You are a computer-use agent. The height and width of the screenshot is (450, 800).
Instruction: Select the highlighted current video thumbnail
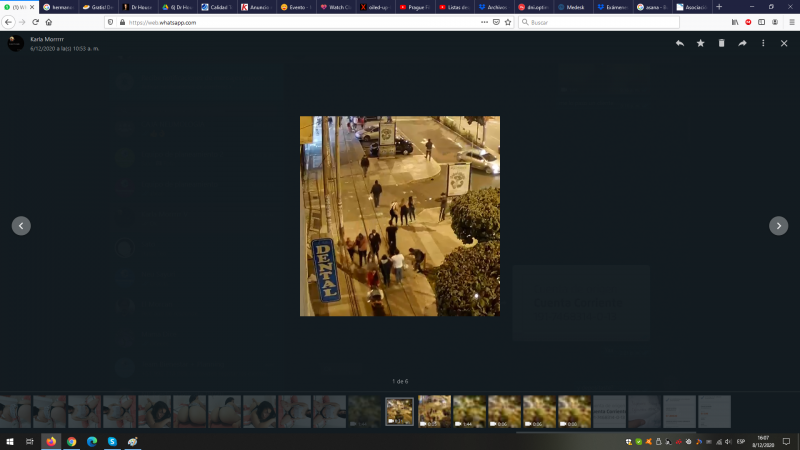[399, 411]
